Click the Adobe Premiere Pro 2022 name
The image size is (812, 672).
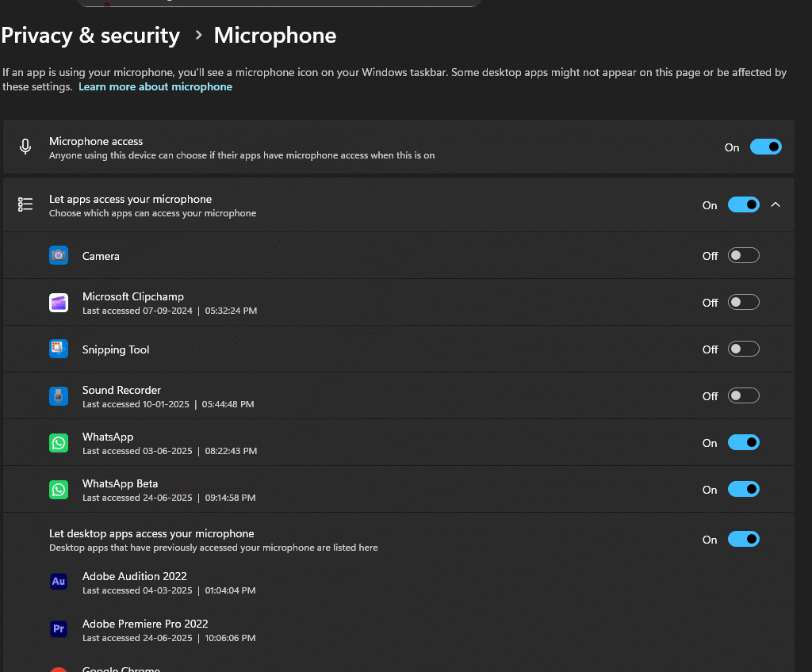[x=146, y=624]
